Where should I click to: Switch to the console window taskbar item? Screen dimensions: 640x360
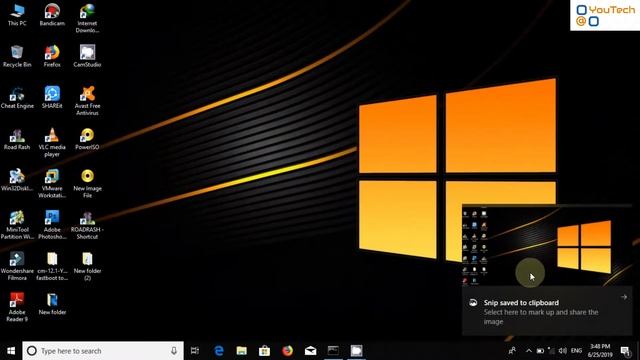pyautogui.click(x=333, y=351)
